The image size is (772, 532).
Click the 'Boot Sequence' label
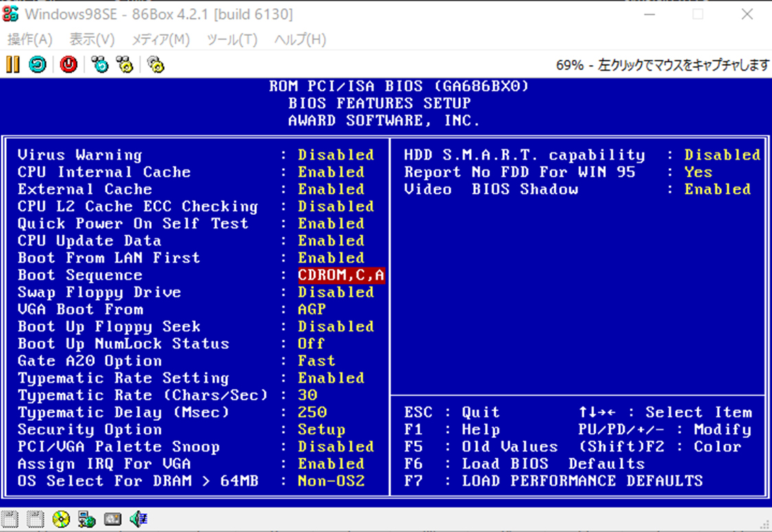point(80,275)
